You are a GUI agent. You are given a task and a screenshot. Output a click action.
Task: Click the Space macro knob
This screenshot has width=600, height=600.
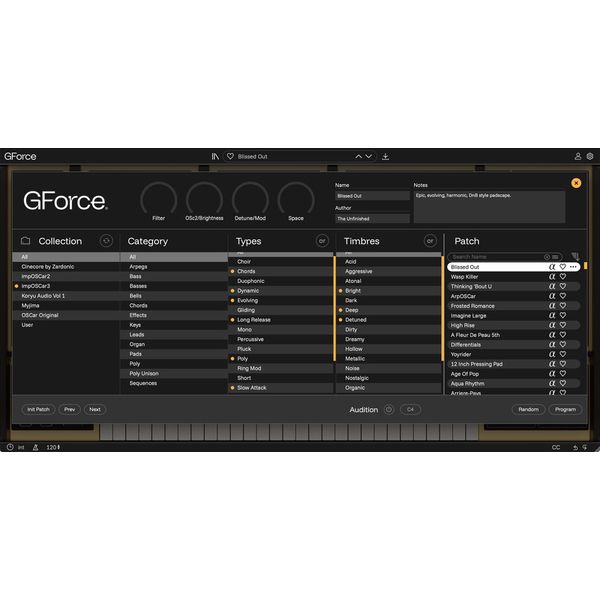296,200
